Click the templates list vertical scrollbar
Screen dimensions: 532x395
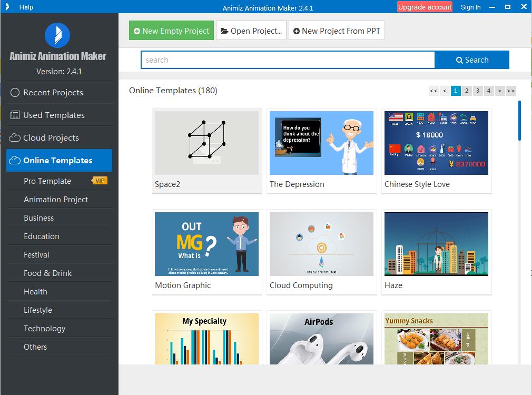[x=519, y=121]
